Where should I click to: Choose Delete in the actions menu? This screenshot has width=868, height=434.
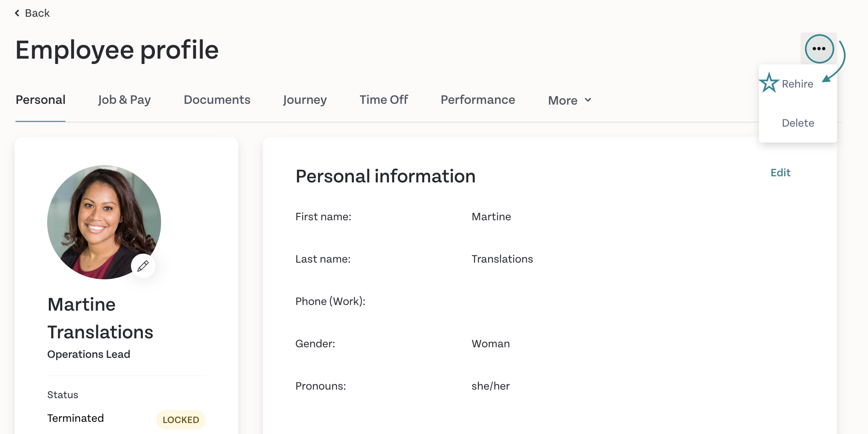coord(798,123)
